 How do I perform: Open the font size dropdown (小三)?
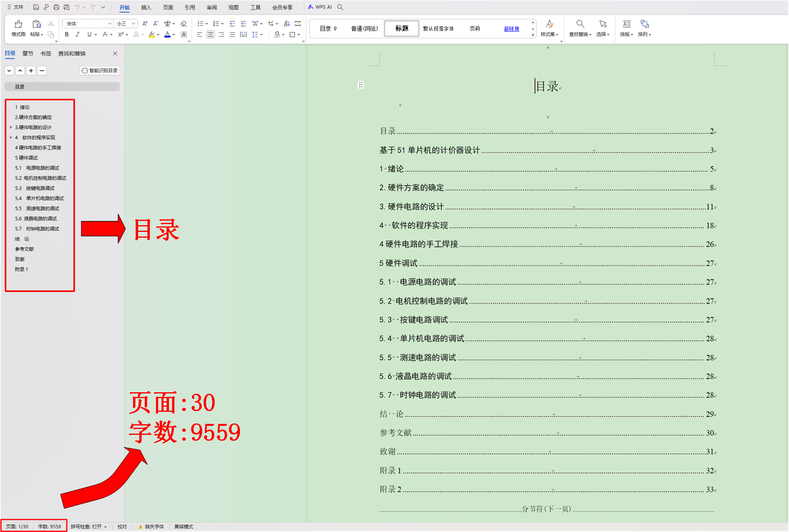coord(133,23)
